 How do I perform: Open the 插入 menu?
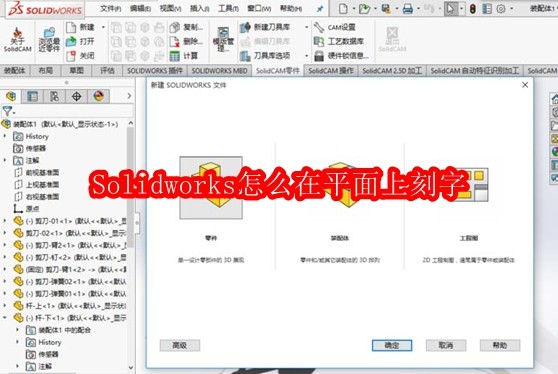click(x=200, y=9)
